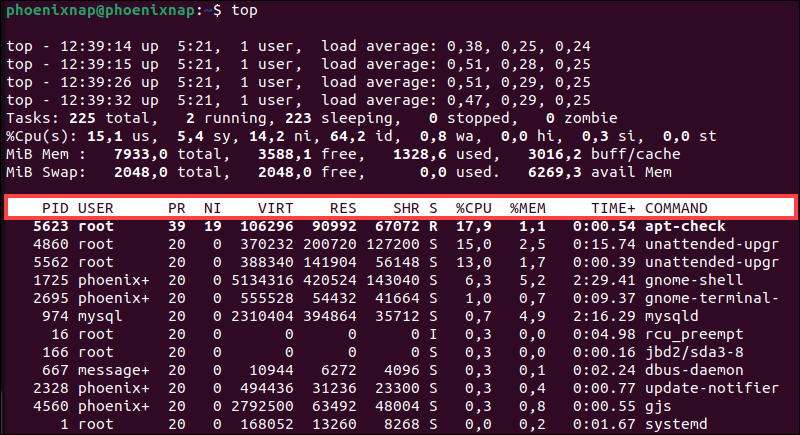Select the %CPU column header
Image resolution: width=800 pixels, height=435 pixels.
tap(473, 208)
